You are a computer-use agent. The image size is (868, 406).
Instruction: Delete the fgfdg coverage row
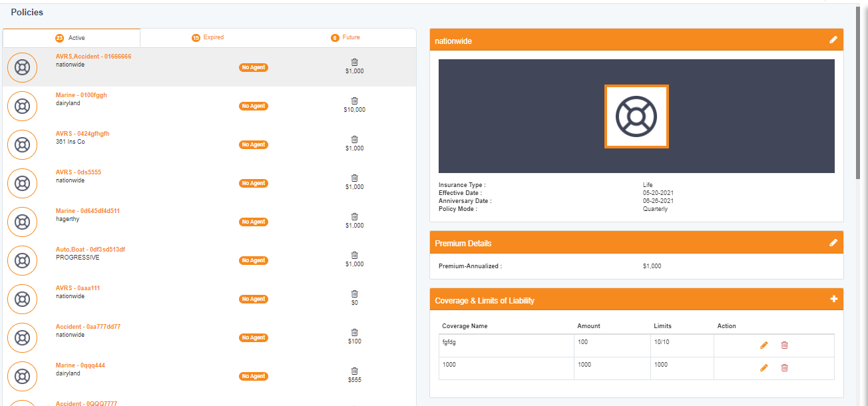pos(784,345)
